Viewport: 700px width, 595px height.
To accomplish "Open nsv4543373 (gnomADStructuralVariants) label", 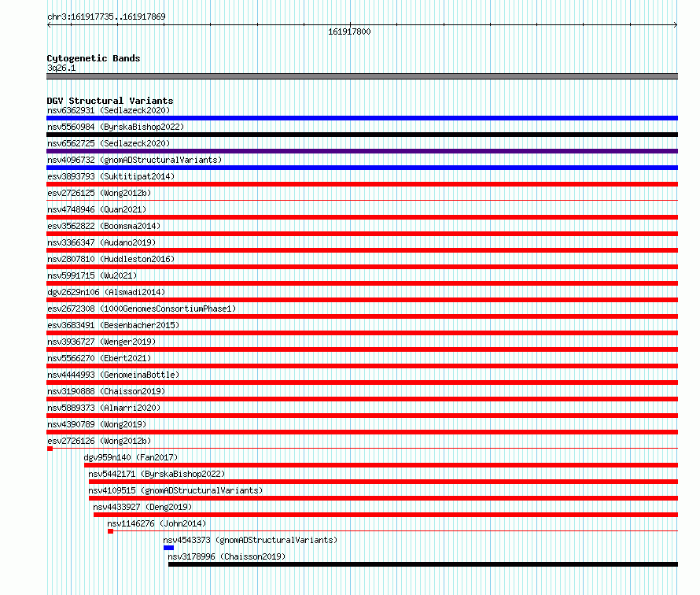I will point(250,540).
